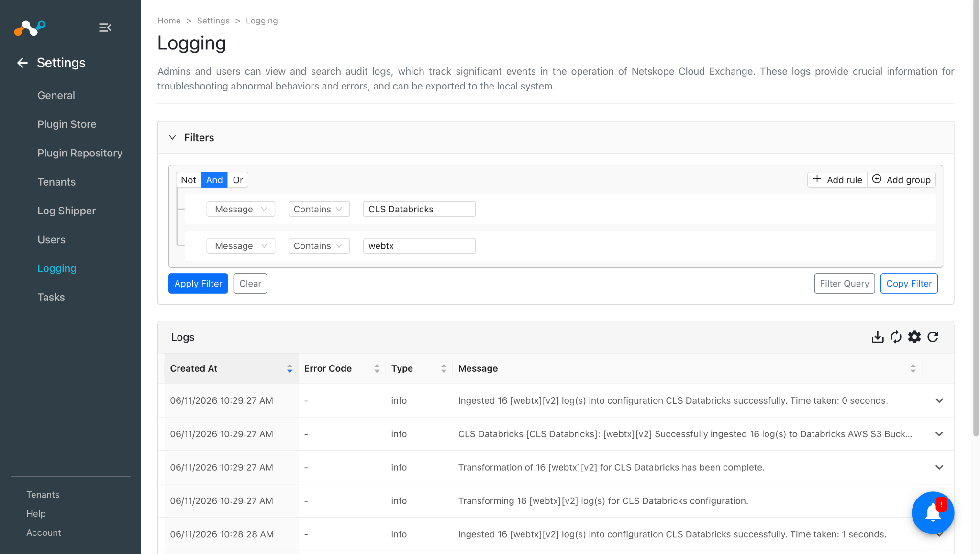Collapse the sidebar menu icon
Screen dimensions: 980x554
[x=105, y=28]
